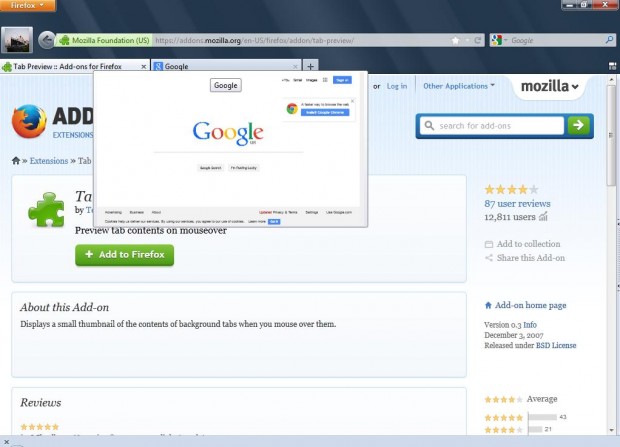Screen dimensions: 620x447
Task: Close the bottom add-on bar with X
Action: point(6,442)
